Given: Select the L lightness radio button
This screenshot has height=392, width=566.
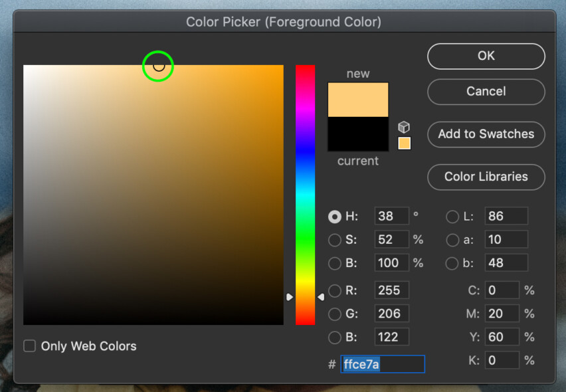Looking at the screenshot, I should tap(452, 217).
